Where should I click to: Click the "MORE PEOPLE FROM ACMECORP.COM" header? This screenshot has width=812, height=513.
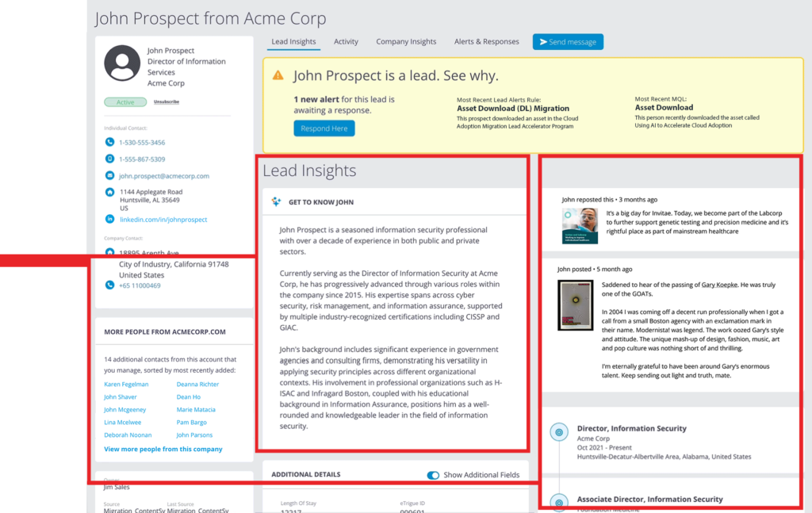click(x=165, y=331)
